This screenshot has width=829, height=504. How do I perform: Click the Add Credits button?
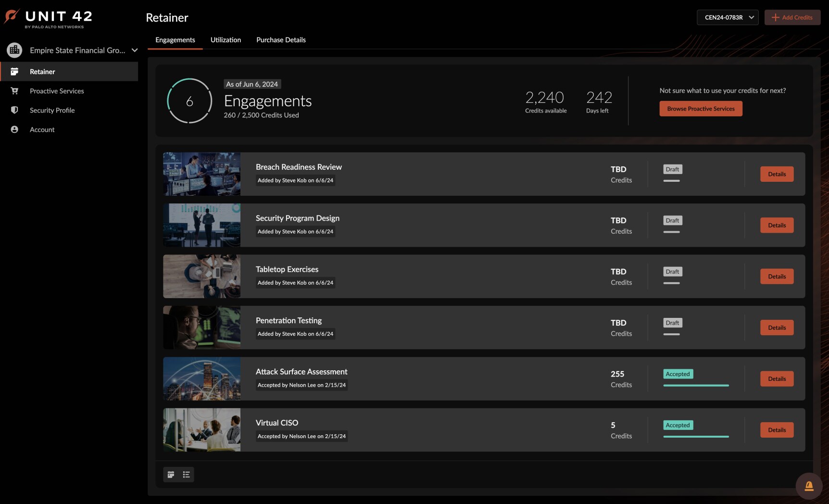coord(792,17)
